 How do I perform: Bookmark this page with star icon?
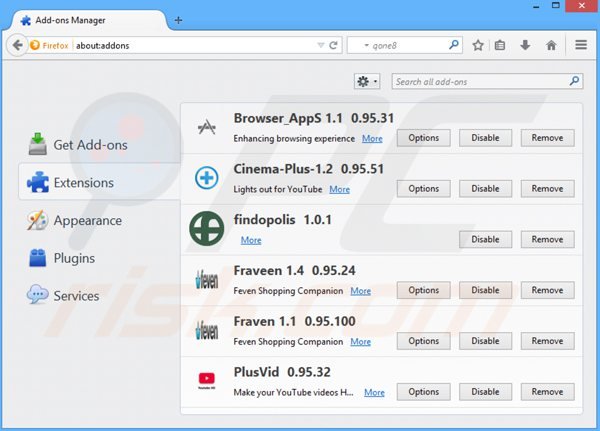tap(478, 45)
